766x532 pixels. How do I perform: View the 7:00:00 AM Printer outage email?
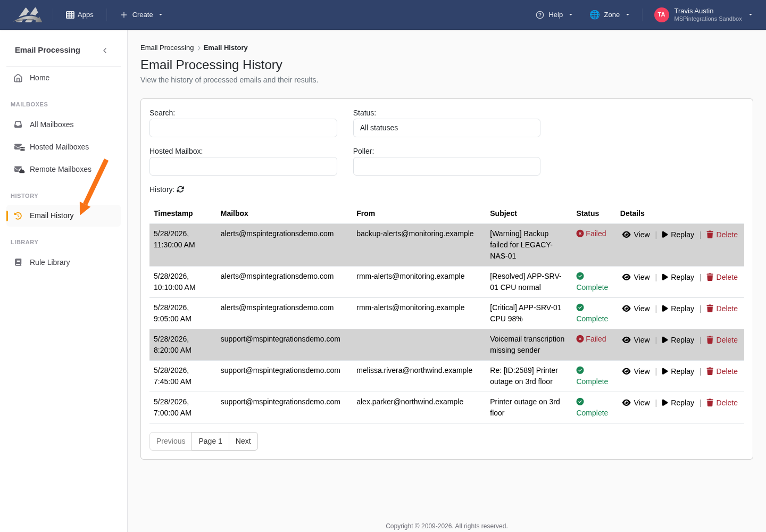click(x=636, y=403)
